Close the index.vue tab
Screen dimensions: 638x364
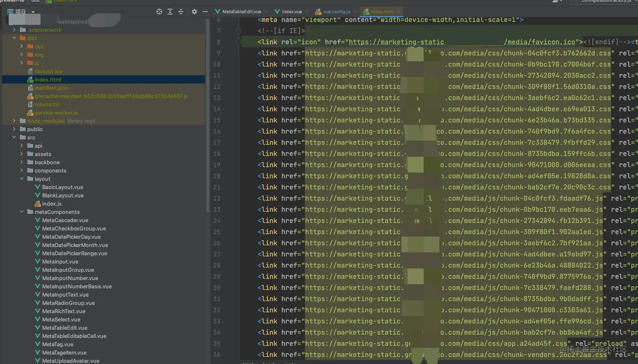tap(307, 12)
